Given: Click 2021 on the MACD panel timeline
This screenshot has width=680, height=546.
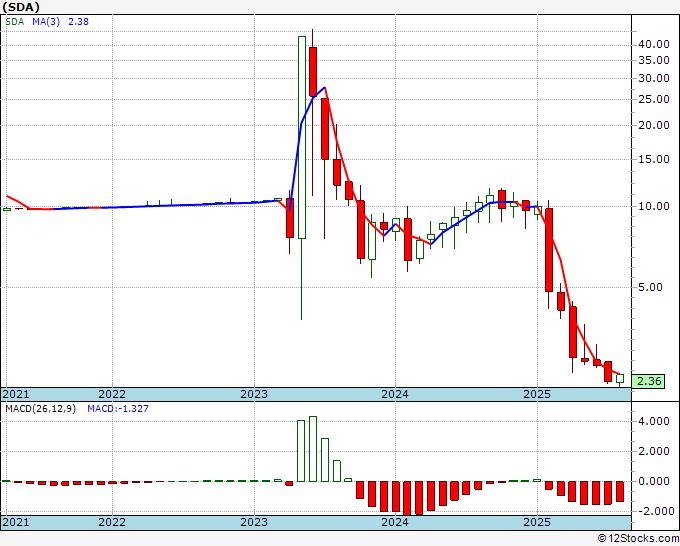Looking at the screenshot, I should (x=16, y=522).
